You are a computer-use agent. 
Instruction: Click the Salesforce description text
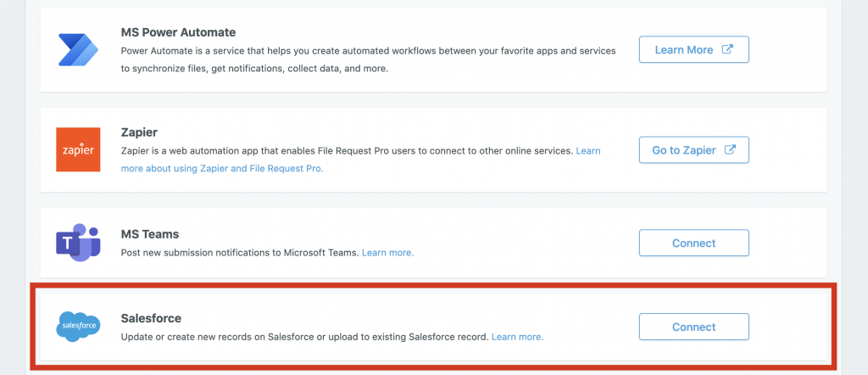[x=305, y=336]
